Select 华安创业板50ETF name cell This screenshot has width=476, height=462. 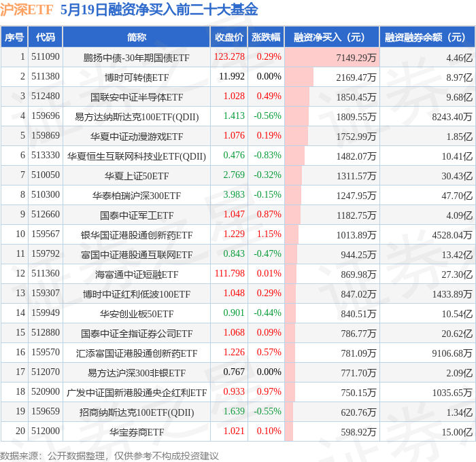pyautogui.click(x=136, y=314)
